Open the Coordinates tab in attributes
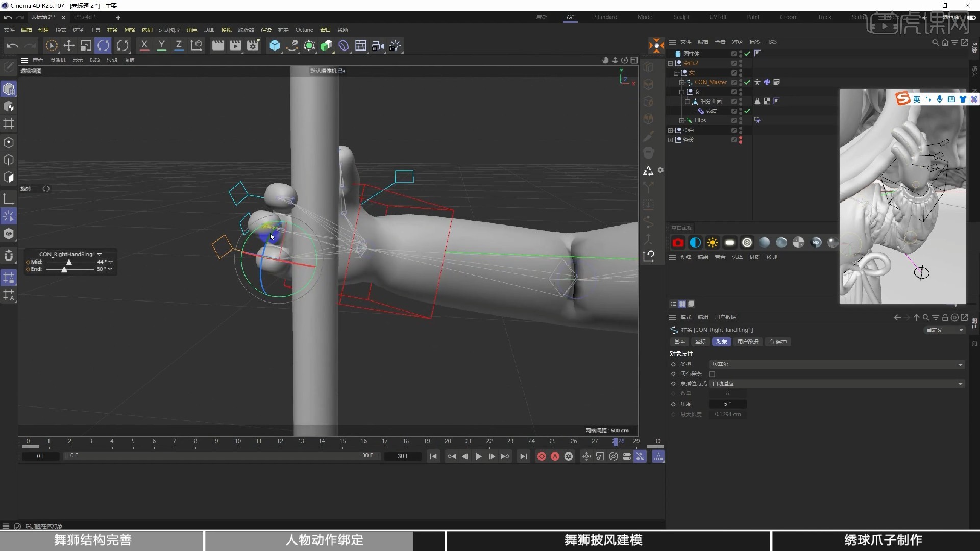This screenshot has width=980, height=551. (700, 342)
